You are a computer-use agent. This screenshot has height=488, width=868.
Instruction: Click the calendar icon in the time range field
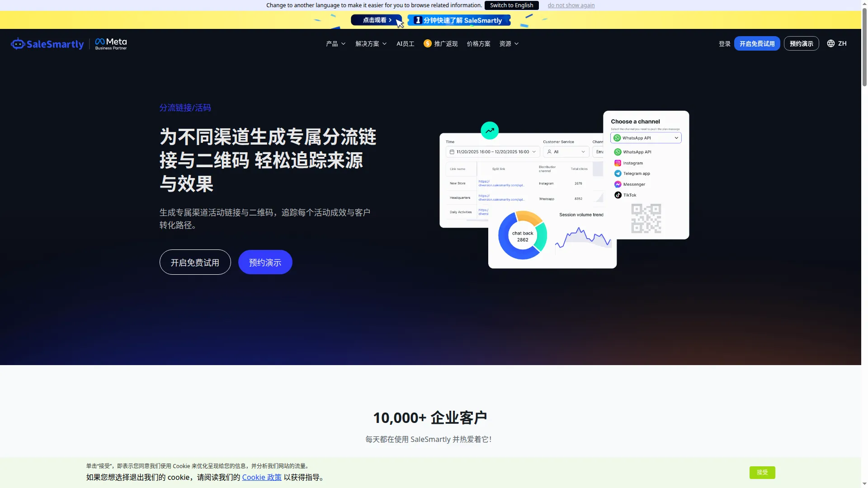point(452,152)
